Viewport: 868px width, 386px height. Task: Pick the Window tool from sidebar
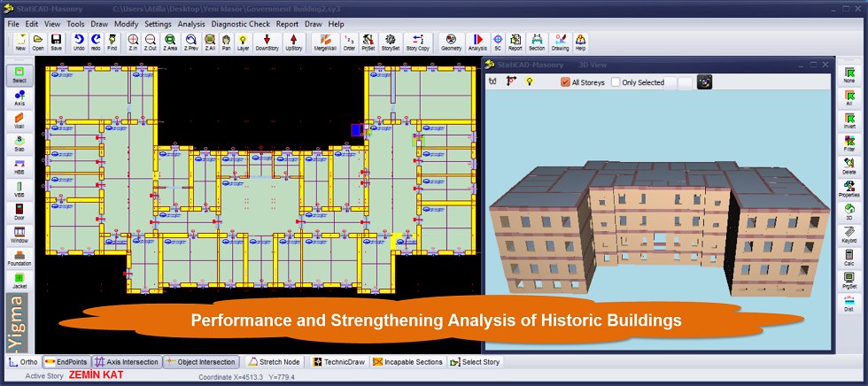(19, 235)
